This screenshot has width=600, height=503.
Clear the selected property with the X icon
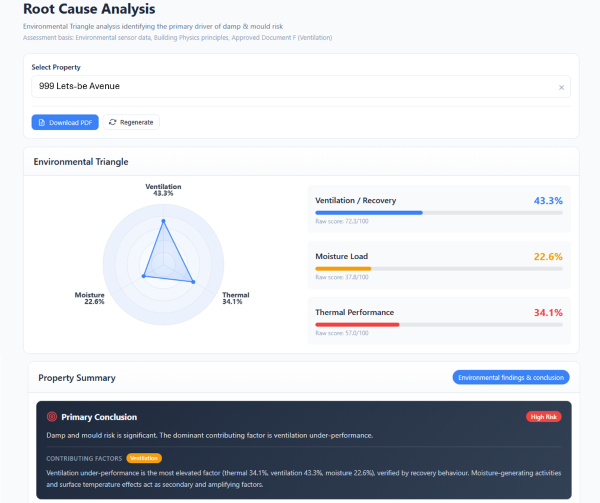pyautogui.click(x=561, y=87)
